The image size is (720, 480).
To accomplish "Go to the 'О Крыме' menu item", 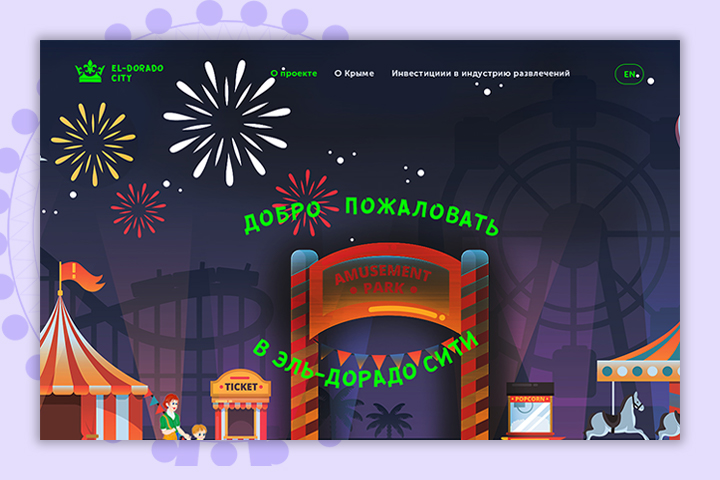I will pos(354,73).
